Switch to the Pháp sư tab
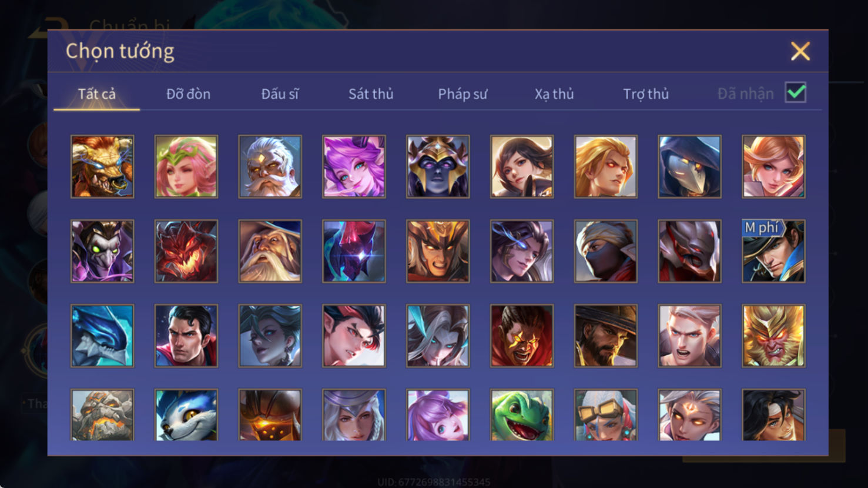This screenshot has height=488, width=868. click(x=463, y=94)
